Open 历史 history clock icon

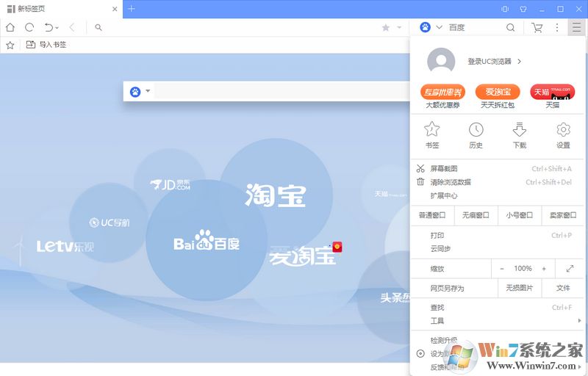click(476, 135)
